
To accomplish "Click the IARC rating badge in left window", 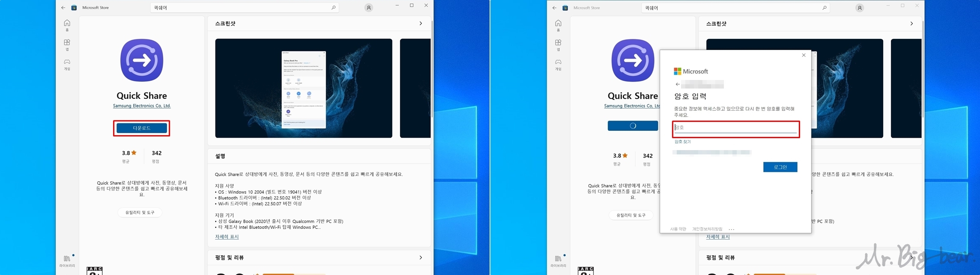I will (94, 271).
